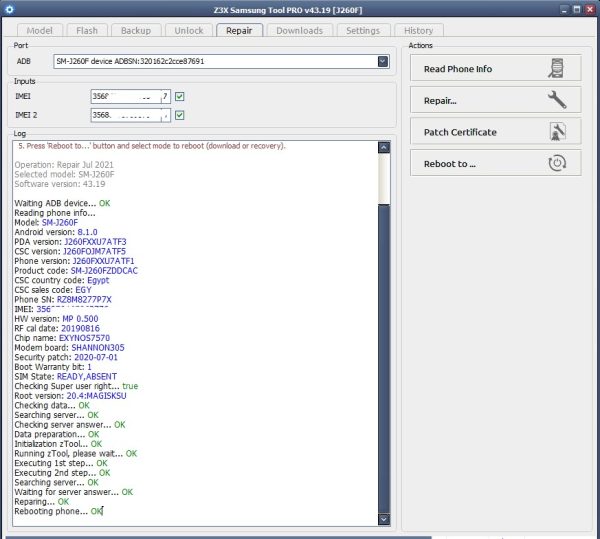Viewport: 600px width, 539px height.
Task: Click the log scrollbar down arrow
Action: [384, 519]
